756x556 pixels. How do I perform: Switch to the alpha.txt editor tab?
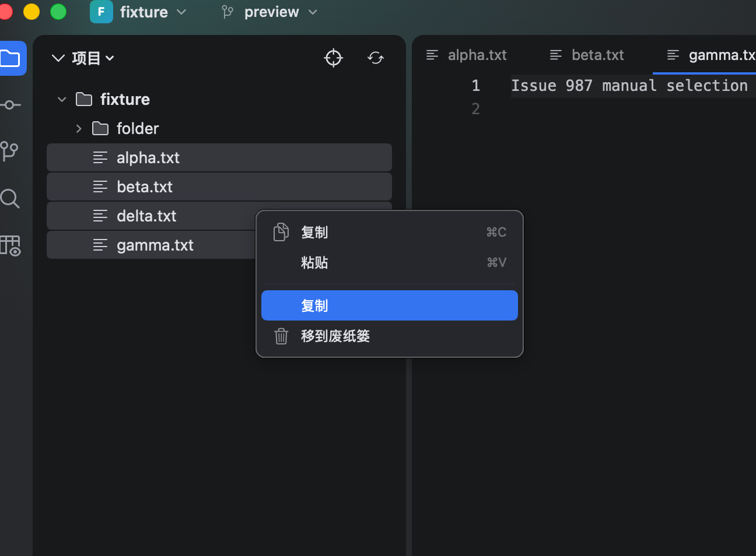[x=467, y=55]
